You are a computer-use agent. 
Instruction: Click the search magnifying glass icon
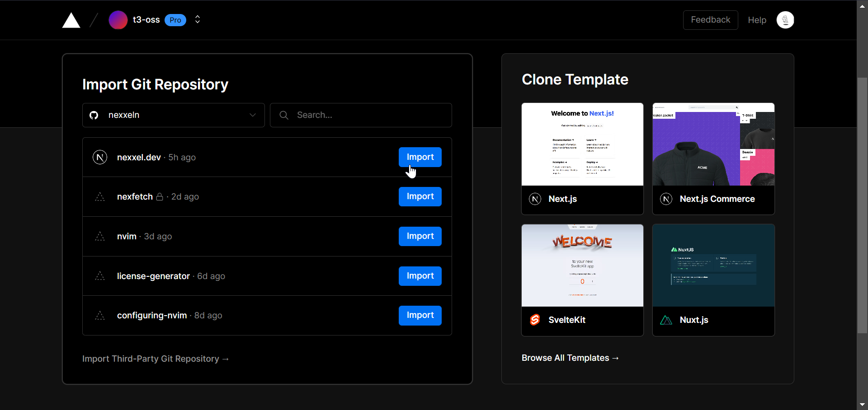284,115
